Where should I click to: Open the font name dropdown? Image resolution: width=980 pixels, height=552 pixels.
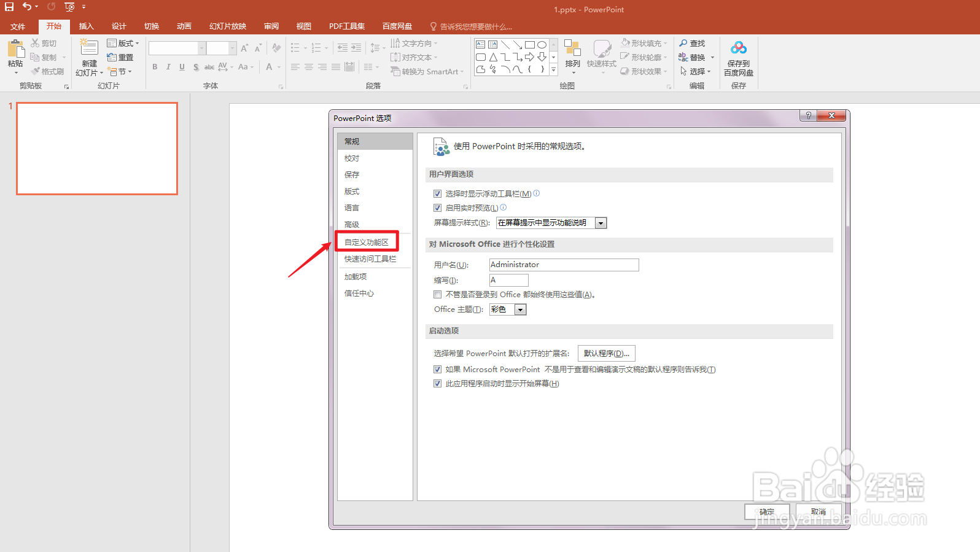[x=201, y=48]
